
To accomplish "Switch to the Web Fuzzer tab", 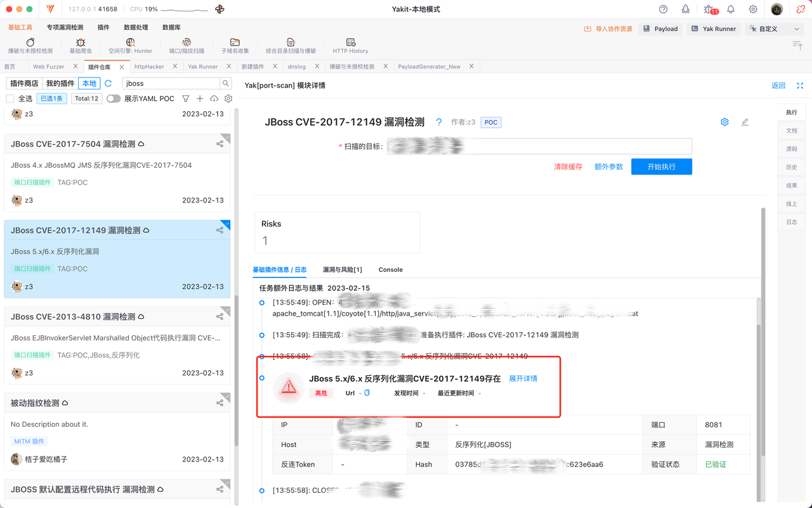I will 49,67.
